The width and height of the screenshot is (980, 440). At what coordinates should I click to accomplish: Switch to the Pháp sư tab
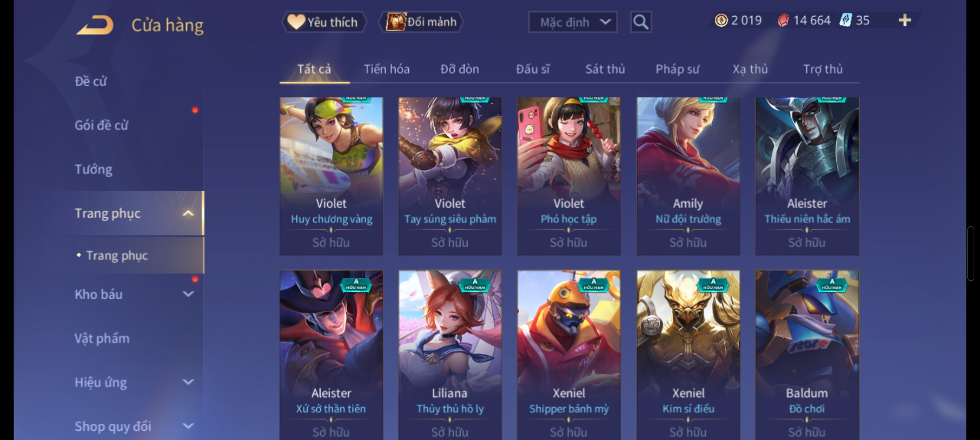(x=677, y=69)
